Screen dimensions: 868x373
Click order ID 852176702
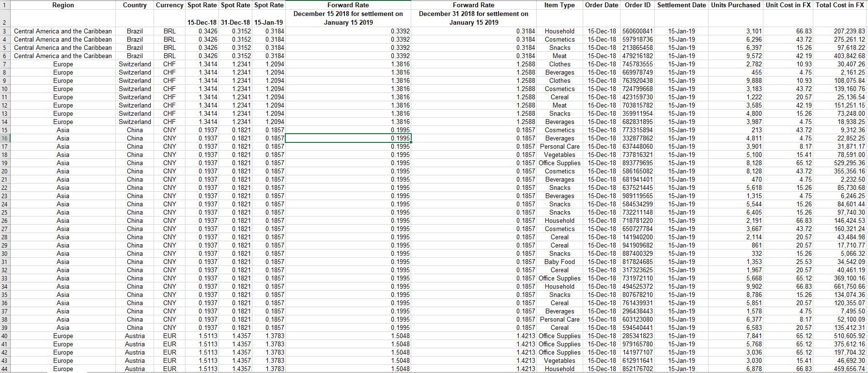coord(637,369)
